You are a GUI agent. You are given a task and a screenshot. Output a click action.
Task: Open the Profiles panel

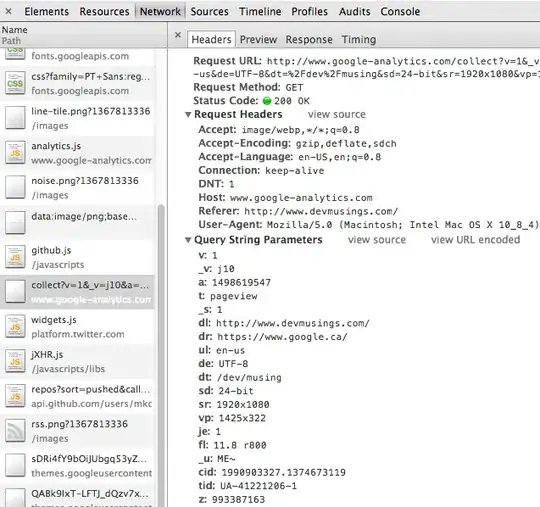tap(310, 12)
